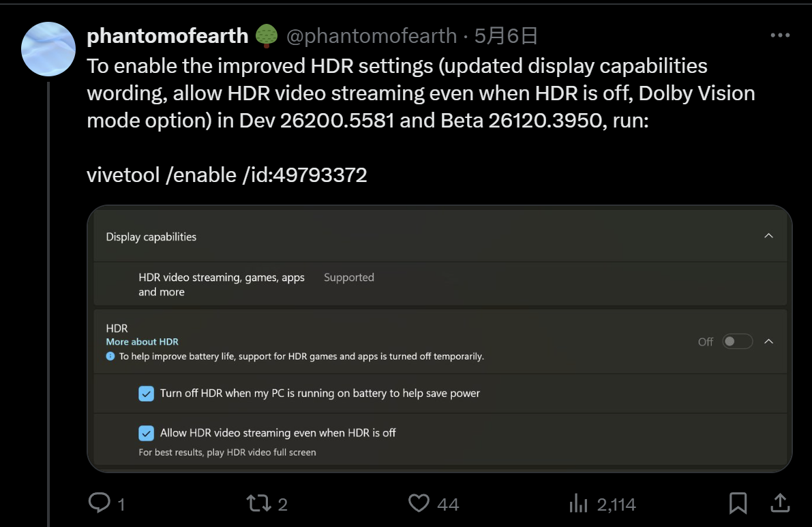The height and width of the screenshot is (527, 812).
Task: Uncheck Turn off HDR on battery checkbox
Action: click(x=146, y=393)
